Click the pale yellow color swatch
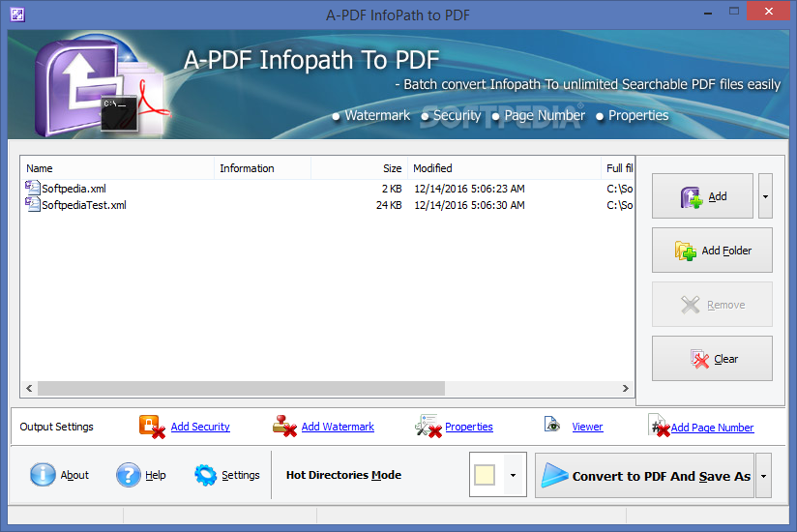Viewport: 797px width, 532px height. (x=485, y=475)
